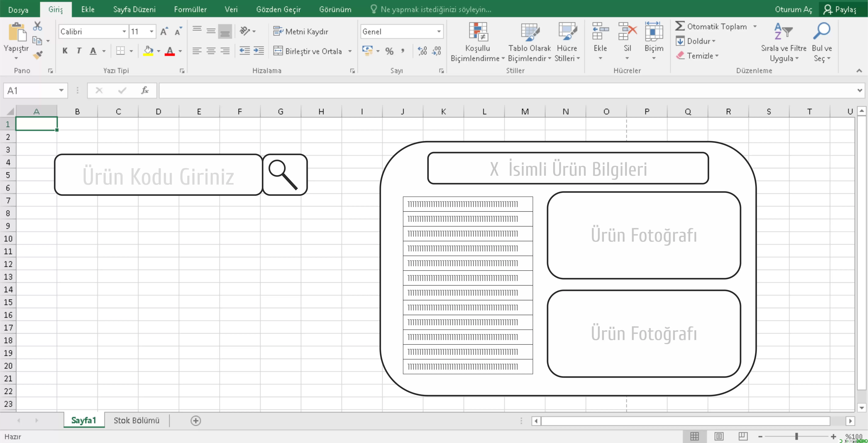Decrease decimal places icon
This screenshot has height=443, width=868.
[436, 51]
